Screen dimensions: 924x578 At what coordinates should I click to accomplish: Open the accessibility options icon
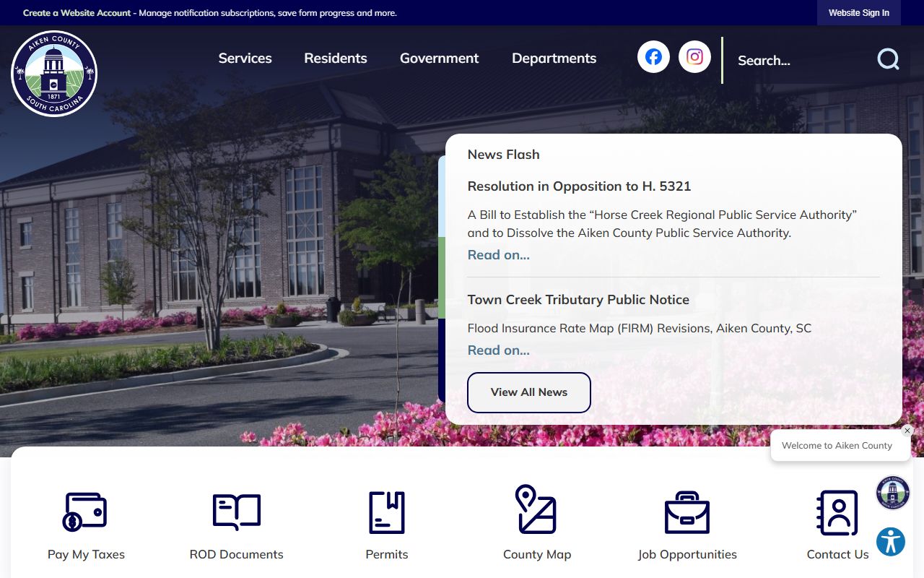coord(891,541)
